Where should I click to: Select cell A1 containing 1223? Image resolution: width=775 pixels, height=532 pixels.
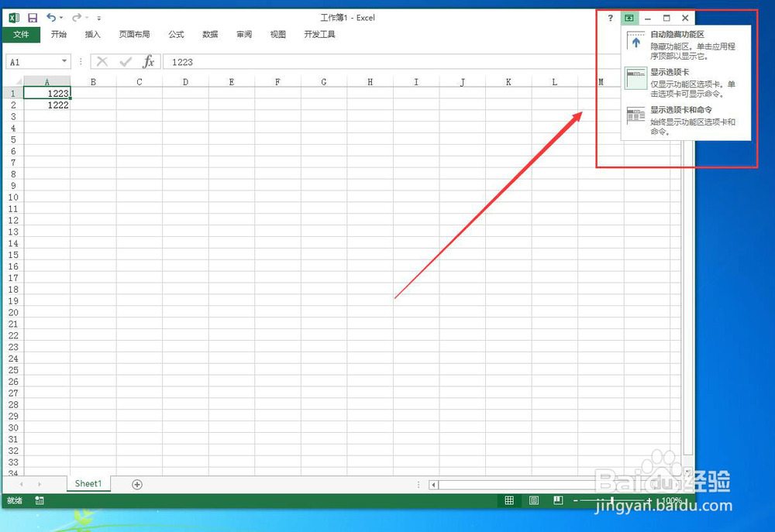tap(47, 93)
